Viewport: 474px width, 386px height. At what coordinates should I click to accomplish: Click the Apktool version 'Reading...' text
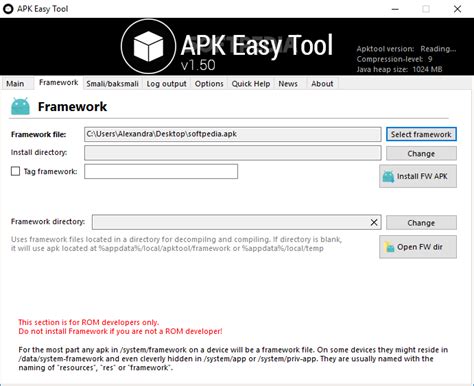point(438,49)
